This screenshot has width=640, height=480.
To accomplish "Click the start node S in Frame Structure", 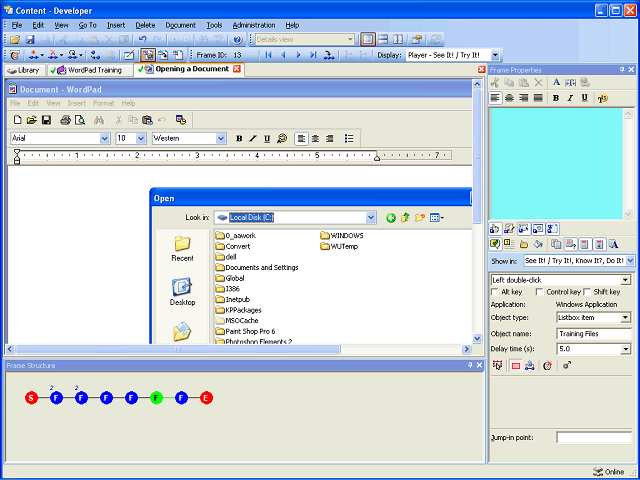I will [x=31, y=398].
